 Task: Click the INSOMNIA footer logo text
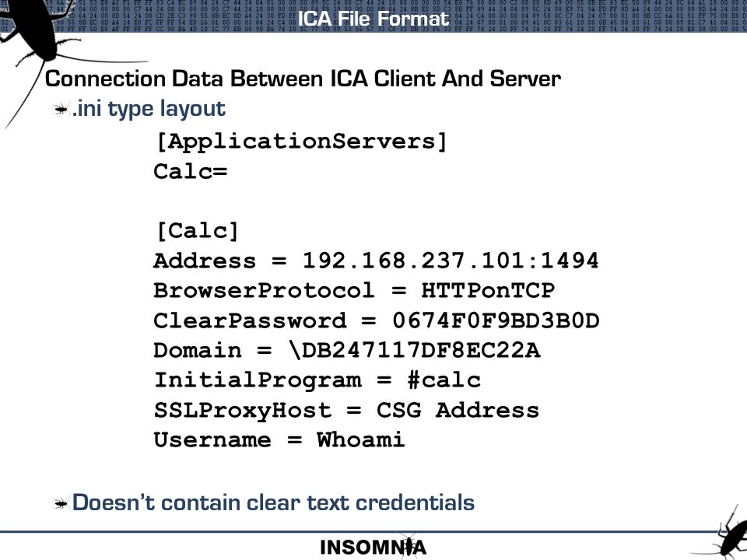tap(373, 548)
